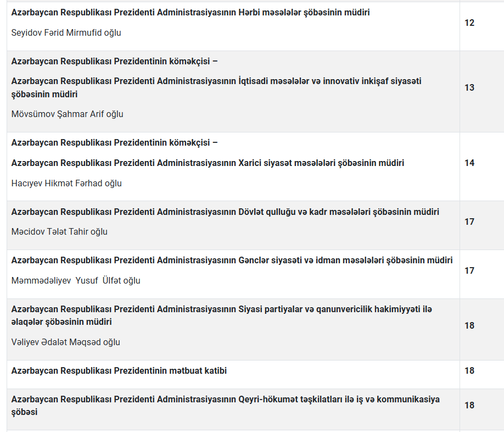Click the Gənclər siyasəti və idman məsələləri title
This screenshot has width=504, height=432.
232,260
